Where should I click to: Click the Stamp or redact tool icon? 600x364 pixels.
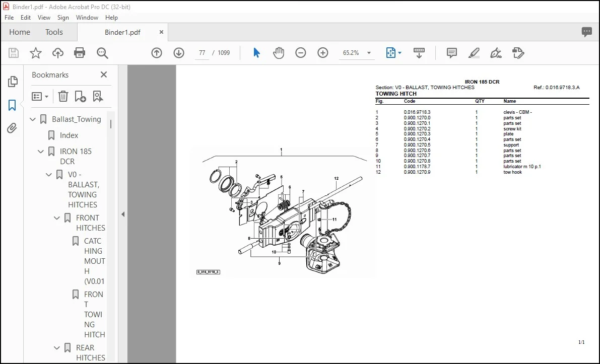click(518, 53)
